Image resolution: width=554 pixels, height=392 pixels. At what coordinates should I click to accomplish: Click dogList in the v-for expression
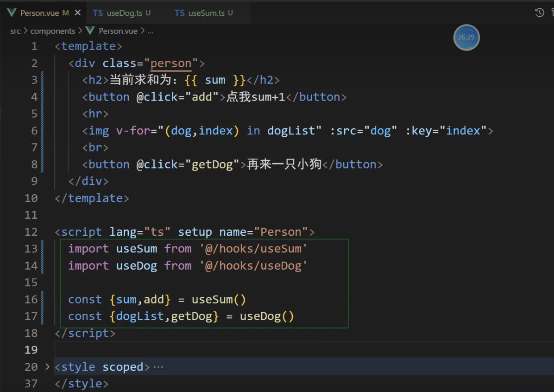coord(291,131)
